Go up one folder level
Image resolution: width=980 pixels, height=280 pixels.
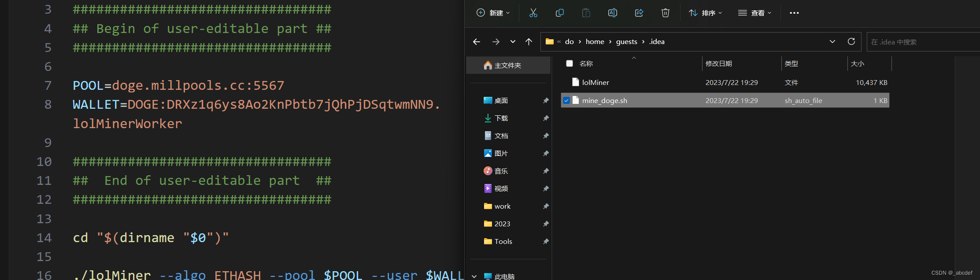[x=529, y=42]
